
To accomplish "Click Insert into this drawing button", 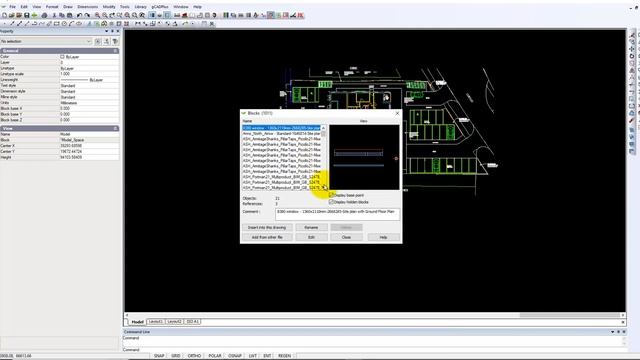I will 267,227.
